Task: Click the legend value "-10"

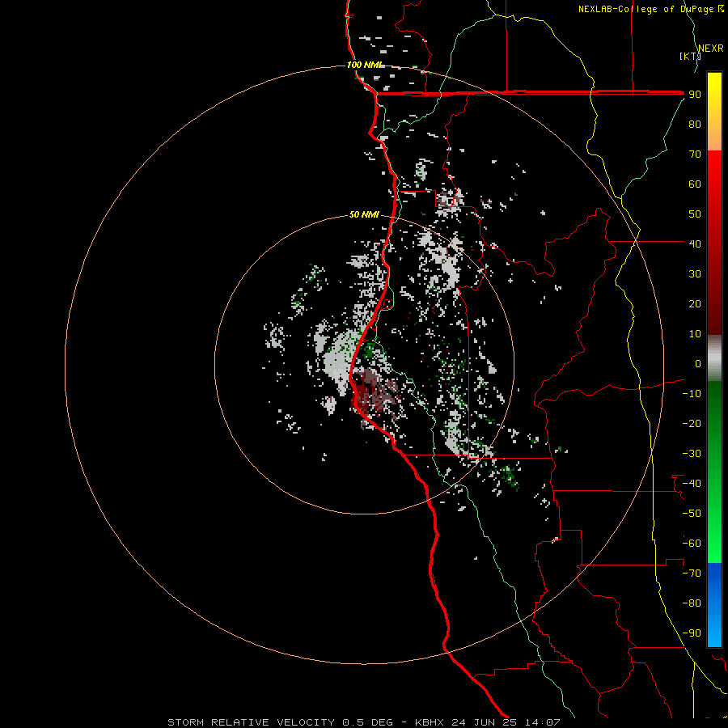Action: point(692,394)
